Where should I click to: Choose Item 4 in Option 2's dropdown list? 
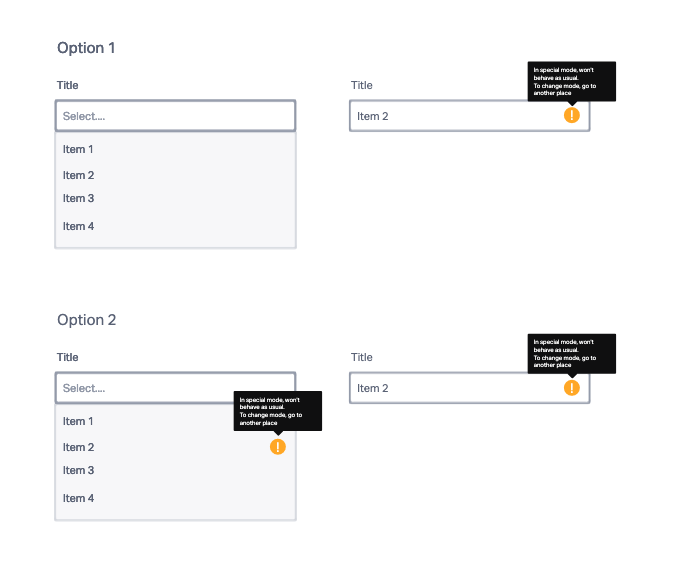click(78, 499)
